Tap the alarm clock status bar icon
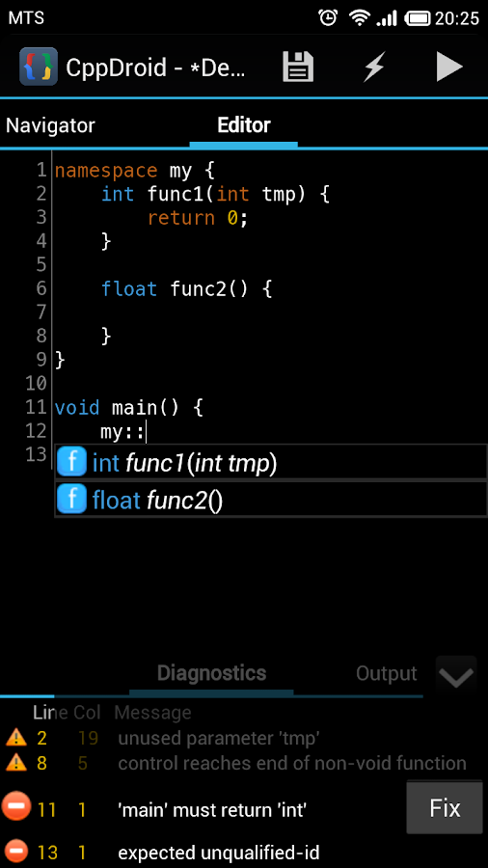The height and width of the screenshot is (868, 488). 328,17
